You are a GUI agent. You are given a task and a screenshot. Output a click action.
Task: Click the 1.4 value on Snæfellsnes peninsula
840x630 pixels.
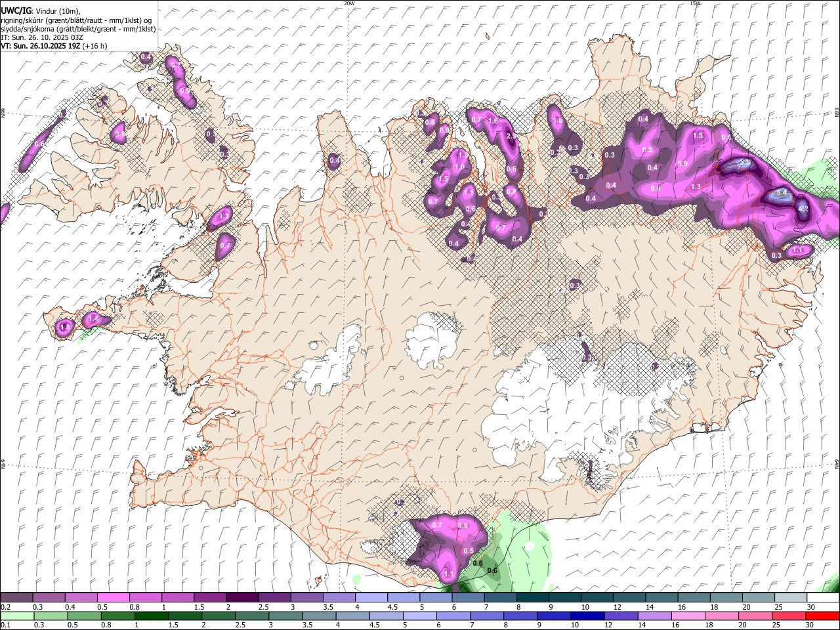pos(93,319)
